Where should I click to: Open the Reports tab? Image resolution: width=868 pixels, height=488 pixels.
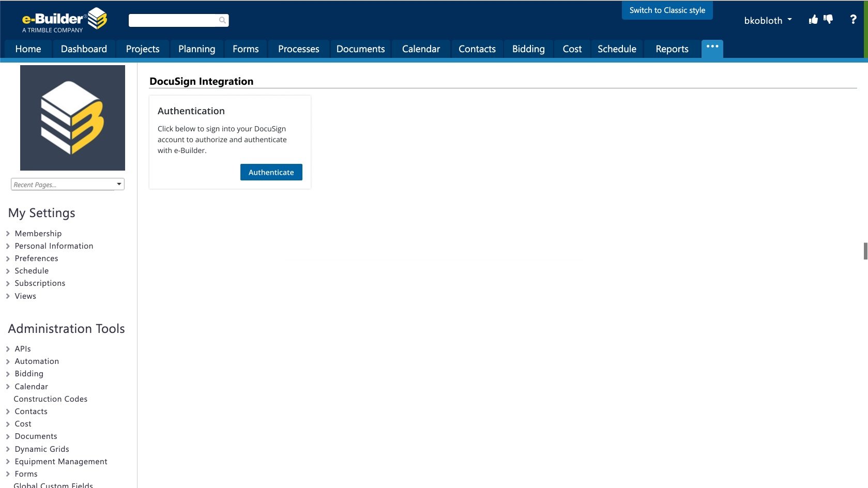pyautogui.click(x=672, y=49)
